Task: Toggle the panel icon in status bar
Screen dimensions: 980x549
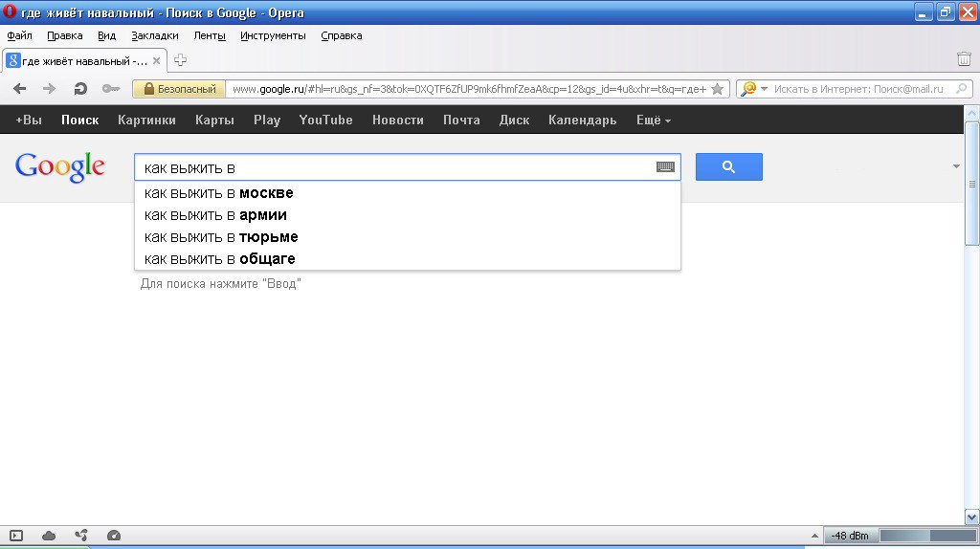Action: [16, 536]
